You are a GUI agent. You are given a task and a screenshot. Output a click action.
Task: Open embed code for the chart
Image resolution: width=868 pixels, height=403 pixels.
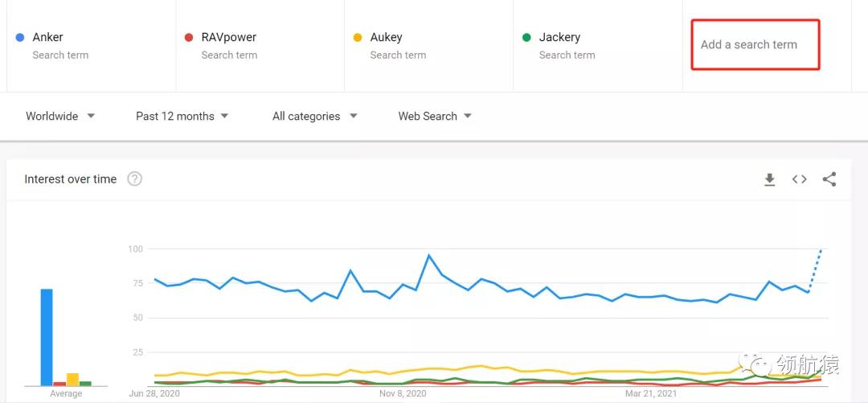pos(799,179)
